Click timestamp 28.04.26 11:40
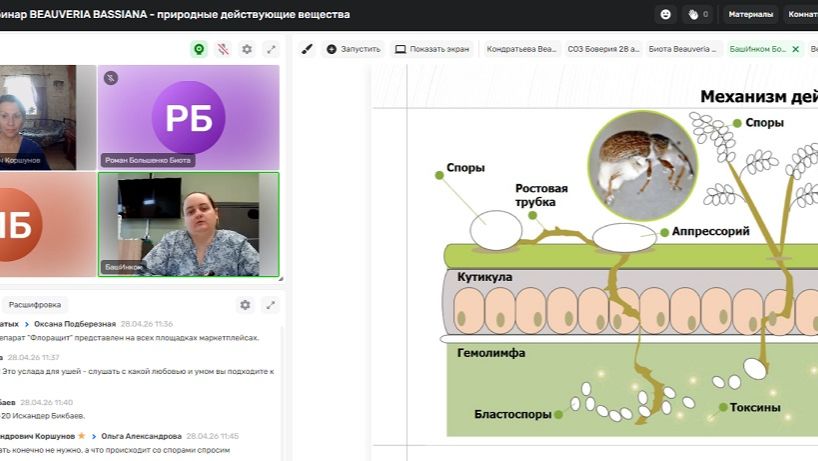This screenshot has width=818, height=461. tap(46, 402)
